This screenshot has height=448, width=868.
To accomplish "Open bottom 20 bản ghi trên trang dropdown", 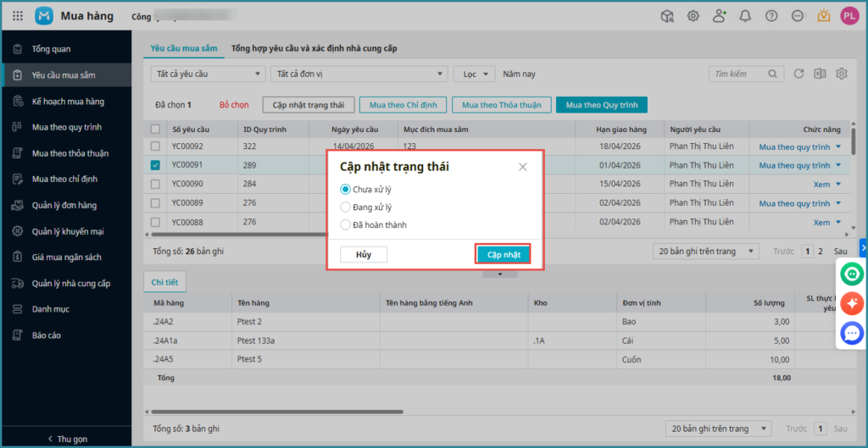I will (x=719, y=429).
